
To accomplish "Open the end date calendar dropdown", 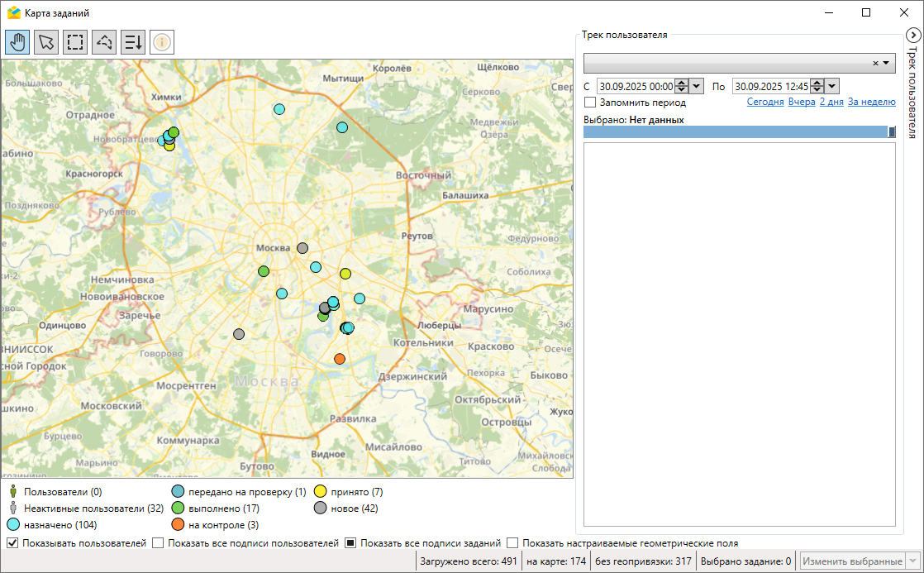I will (x=832, y=86).
